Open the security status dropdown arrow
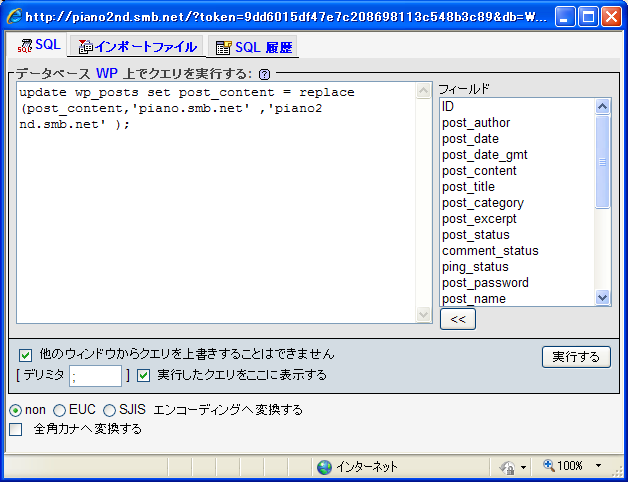 (523, 467)
